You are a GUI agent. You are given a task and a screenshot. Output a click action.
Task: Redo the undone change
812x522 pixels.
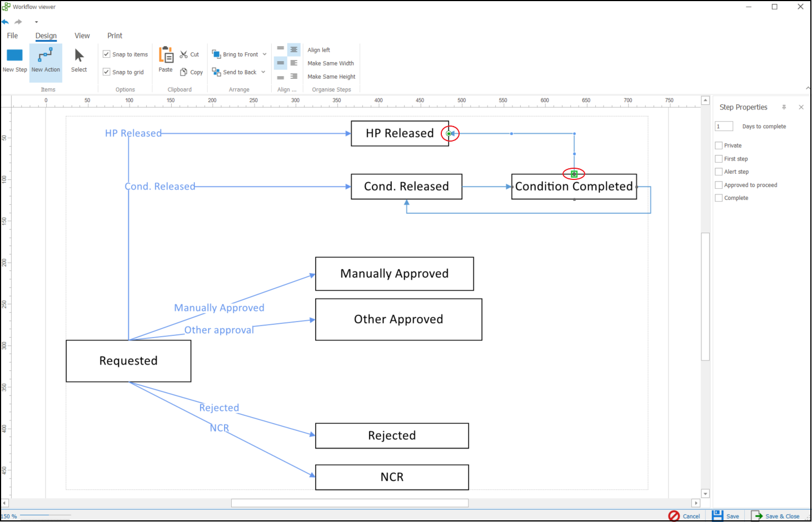click(x=18, y=22)
